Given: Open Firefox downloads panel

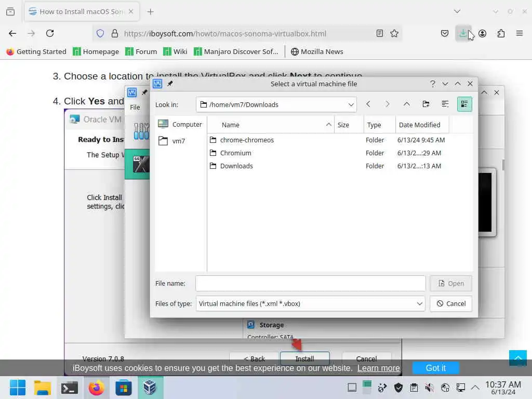Looking at the screenshot, I should click(463, 33).
